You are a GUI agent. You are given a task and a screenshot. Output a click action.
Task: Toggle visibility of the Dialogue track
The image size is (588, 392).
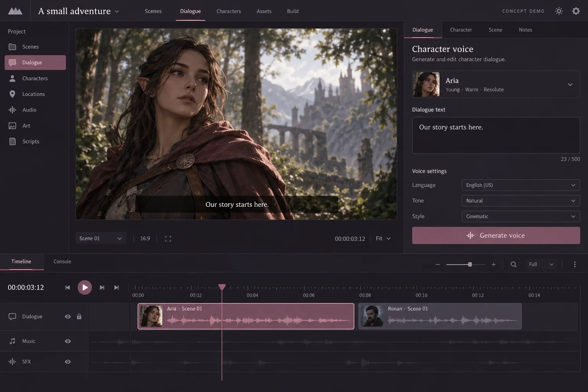68,317
